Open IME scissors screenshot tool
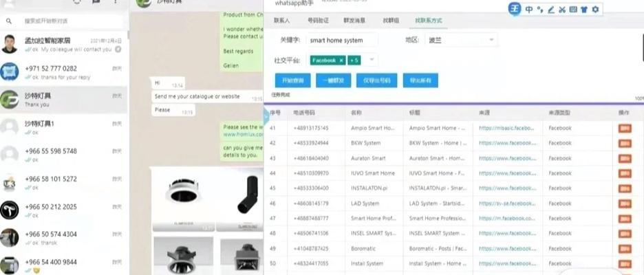Image resolution: width=644 pixels, height=275 pixels. tap(562, 10)
